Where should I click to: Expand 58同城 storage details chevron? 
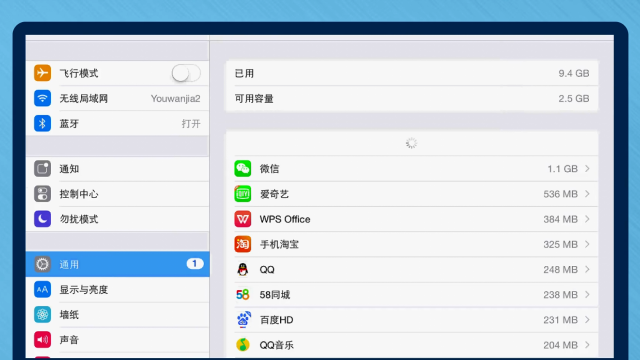point(587,295)
